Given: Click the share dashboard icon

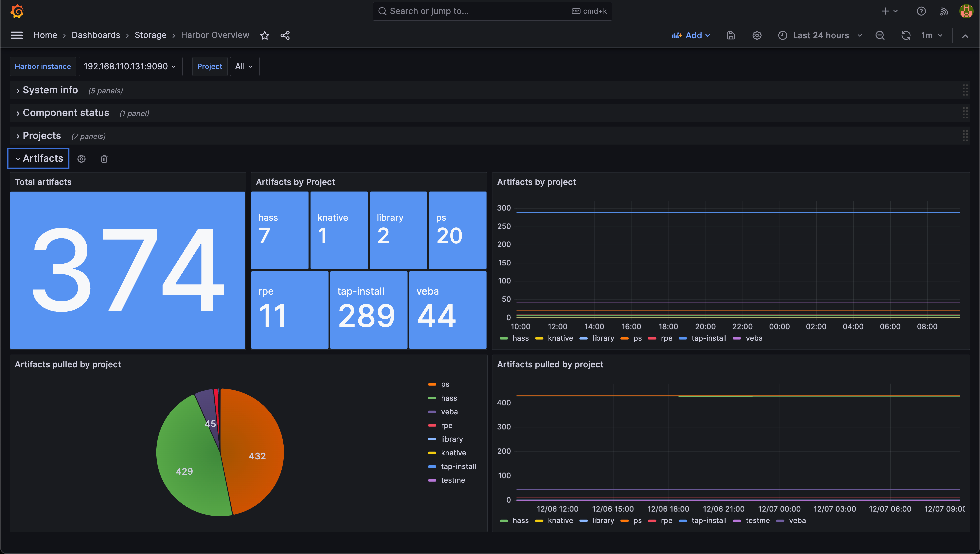Looking at the screenshot, I should tap(285, 34).
